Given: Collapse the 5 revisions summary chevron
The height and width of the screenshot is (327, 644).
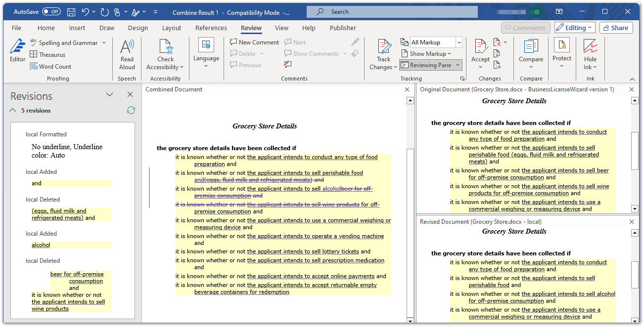Looking at the screenshot, I should coord(13,111).
